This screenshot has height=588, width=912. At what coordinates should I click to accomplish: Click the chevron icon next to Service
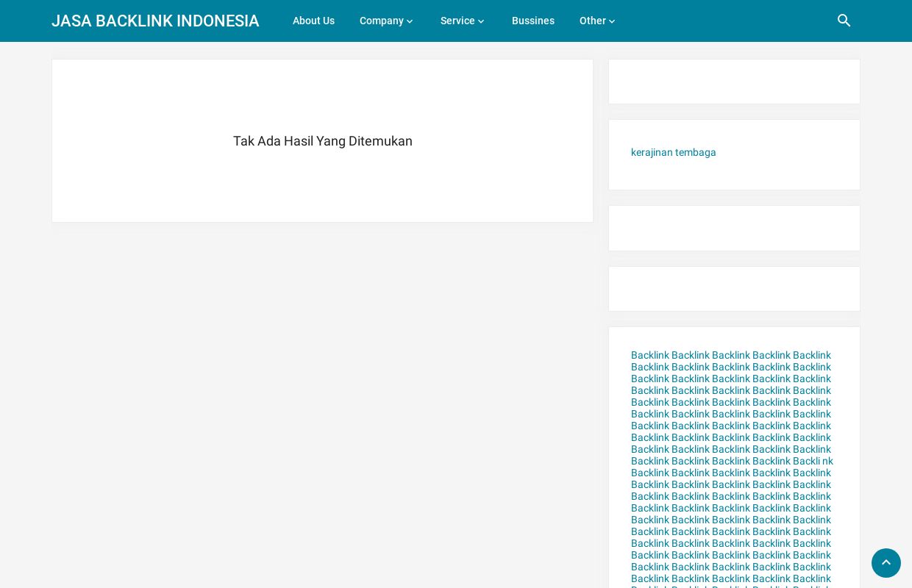tap(481, 21)
